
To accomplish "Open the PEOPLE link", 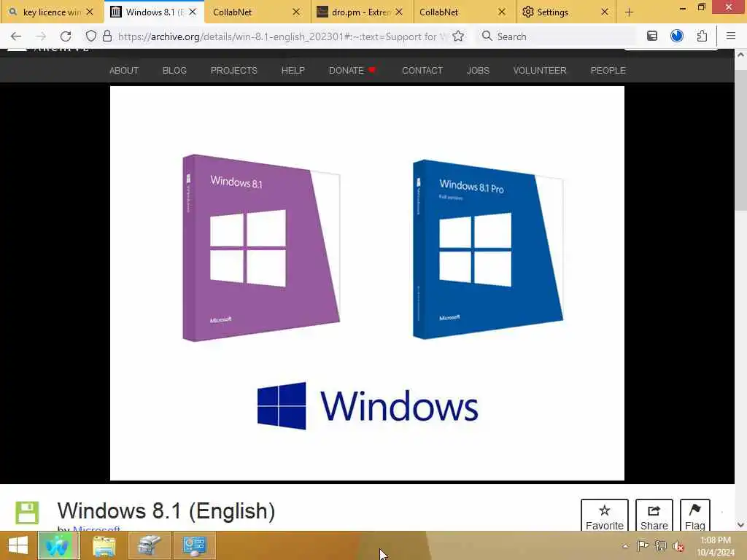I will (608, 71).
